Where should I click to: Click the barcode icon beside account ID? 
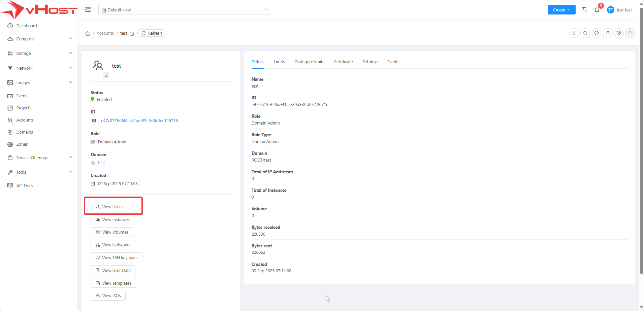click(x=94, y=120)
